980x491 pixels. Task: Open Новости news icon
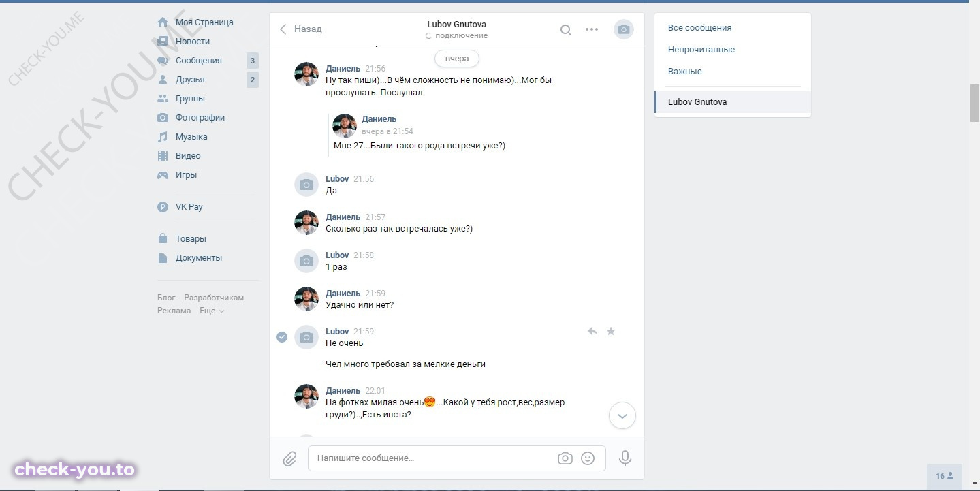tap(163, 42)
